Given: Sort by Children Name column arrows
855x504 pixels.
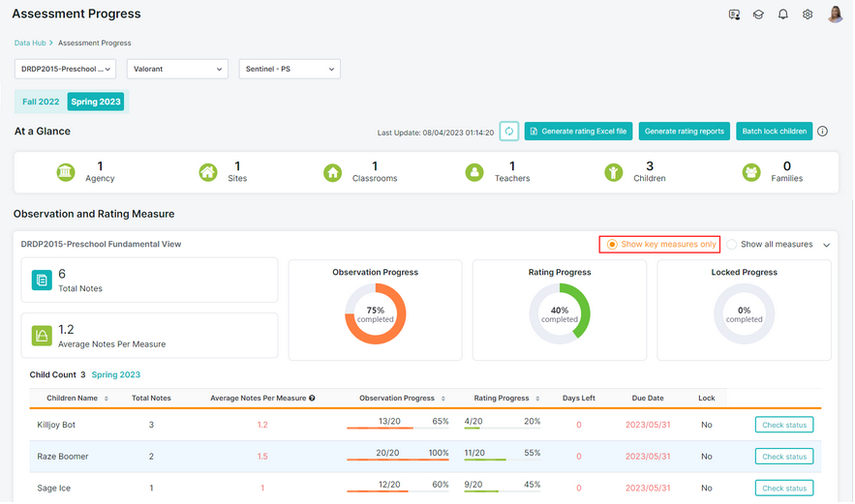Looking at the screenshot, I should point(107,399).
